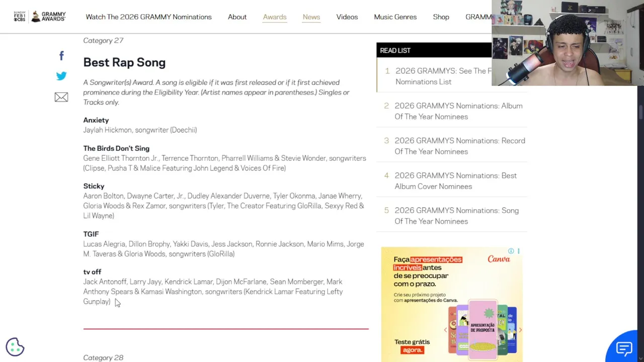Viewport: 644px width, 362px height.
Task: Click the 'Teste grátis agora' Canva button
Action: click(x=412, y=346)
